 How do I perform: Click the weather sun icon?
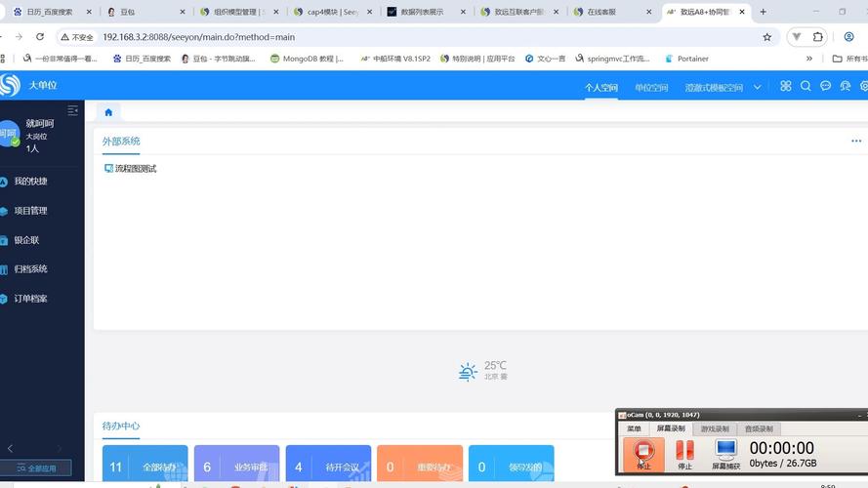click(x=468, y=371)
